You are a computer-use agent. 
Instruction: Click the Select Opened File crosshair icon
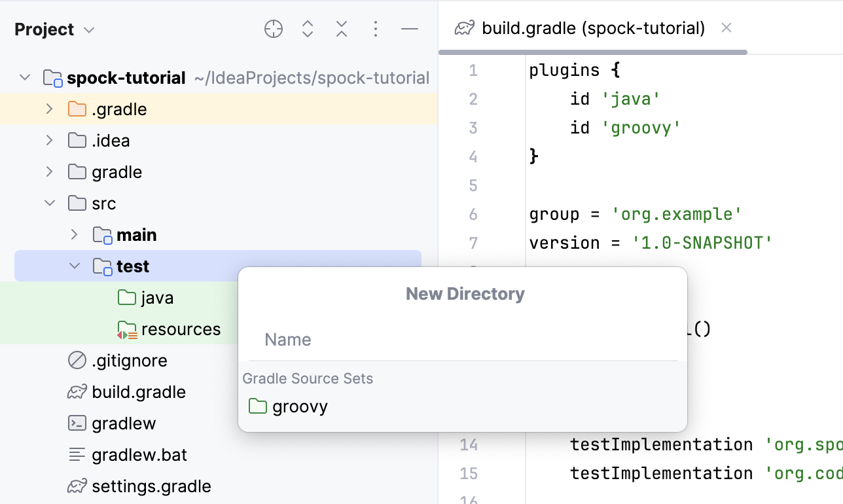[273, 29]
